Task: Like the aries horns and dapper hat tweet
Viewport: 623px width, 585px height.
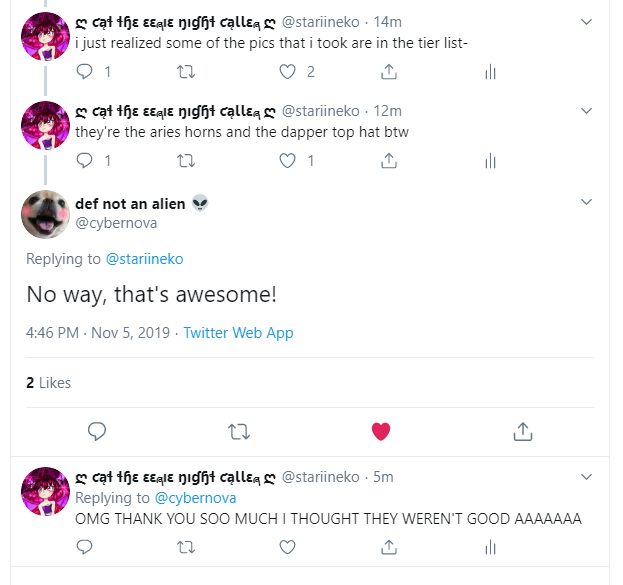Action: [287, 161]
